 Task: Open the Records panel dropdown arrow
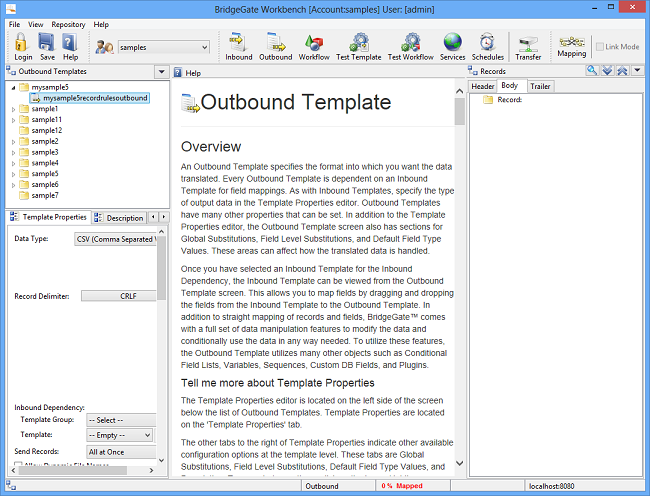[x=638, y=70]
